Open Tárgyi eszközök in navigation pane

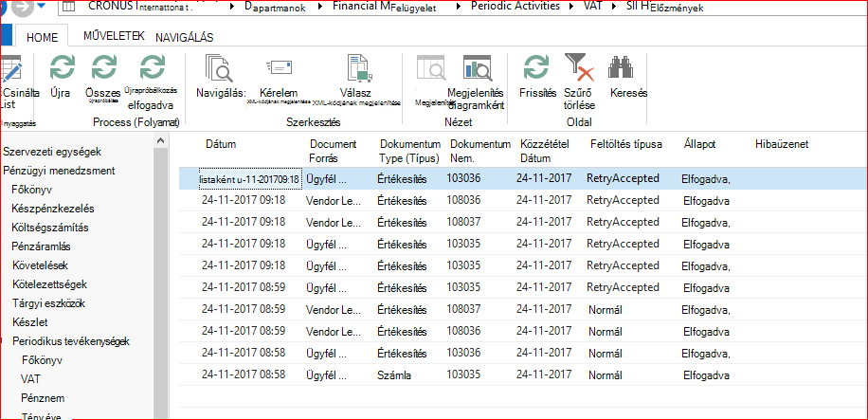[x=48, y=303]
